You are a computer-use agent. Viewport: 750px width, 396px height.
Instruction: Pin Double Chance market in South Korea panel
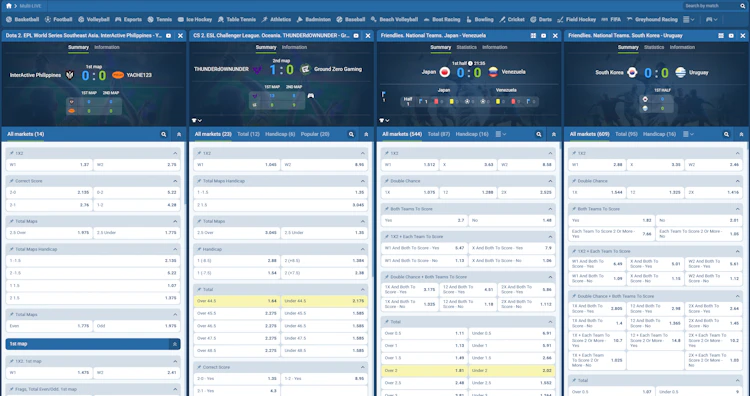coord(574,181)
